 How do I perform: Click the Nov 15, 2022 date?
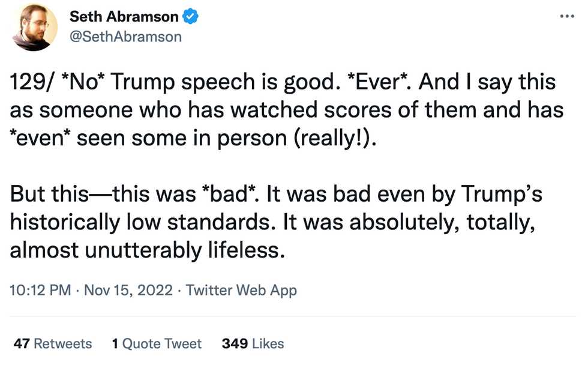tap(128, 291)
